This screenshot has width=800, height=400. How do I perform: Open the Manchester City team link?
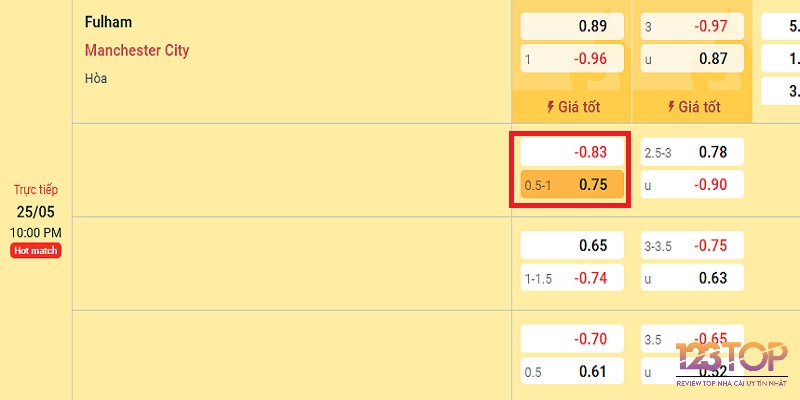coord(137,51)
